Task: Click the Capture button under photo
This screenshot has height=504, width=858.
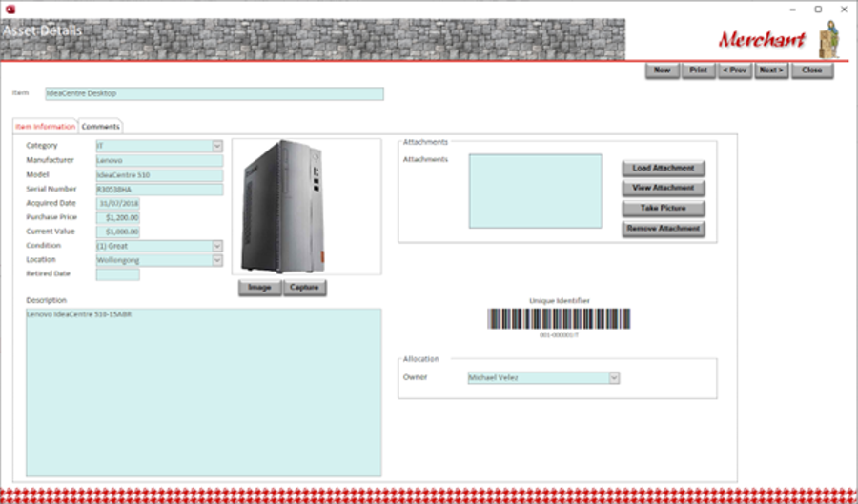Action: pos(305,288)
